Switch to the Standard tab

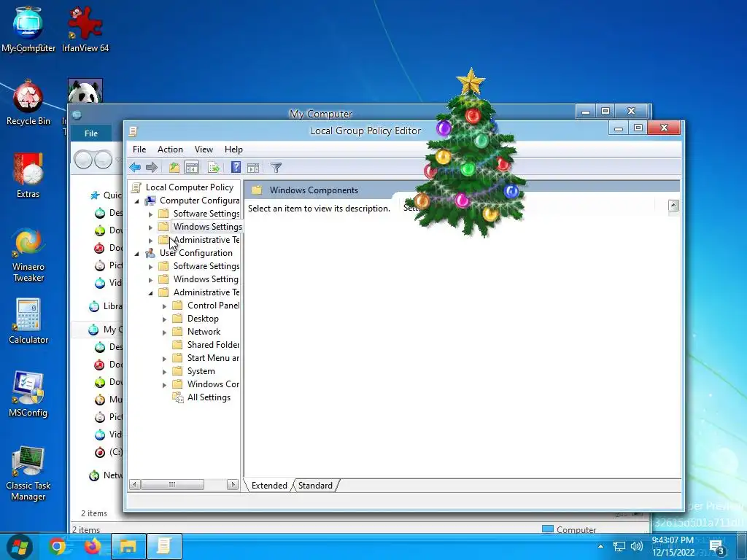[315, 485]
